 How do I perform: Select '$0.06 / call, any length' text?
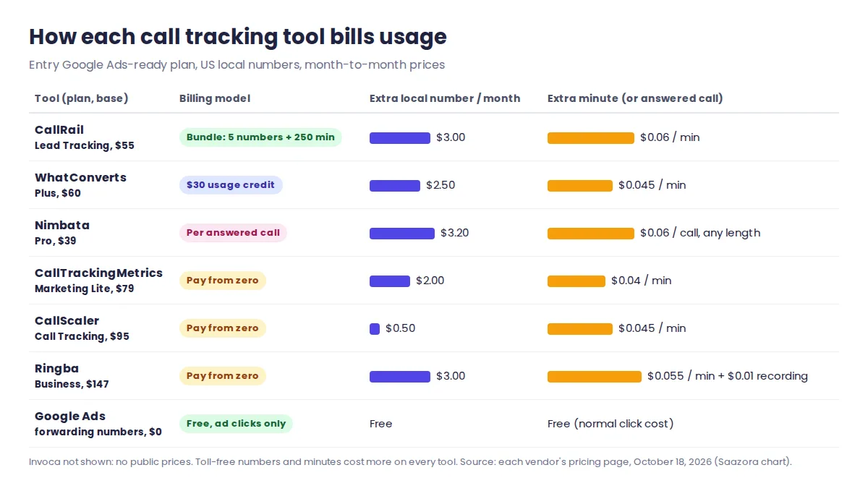tap(700, 233)
